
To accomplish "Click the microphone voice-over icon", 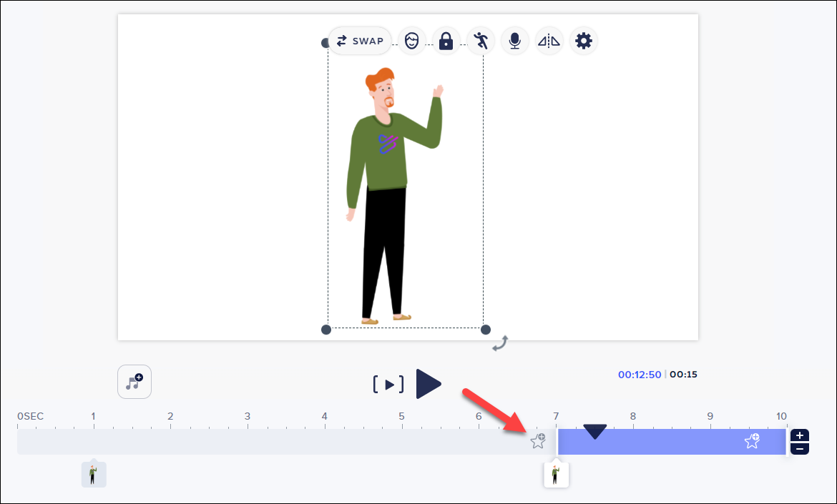I will point(514,41).
